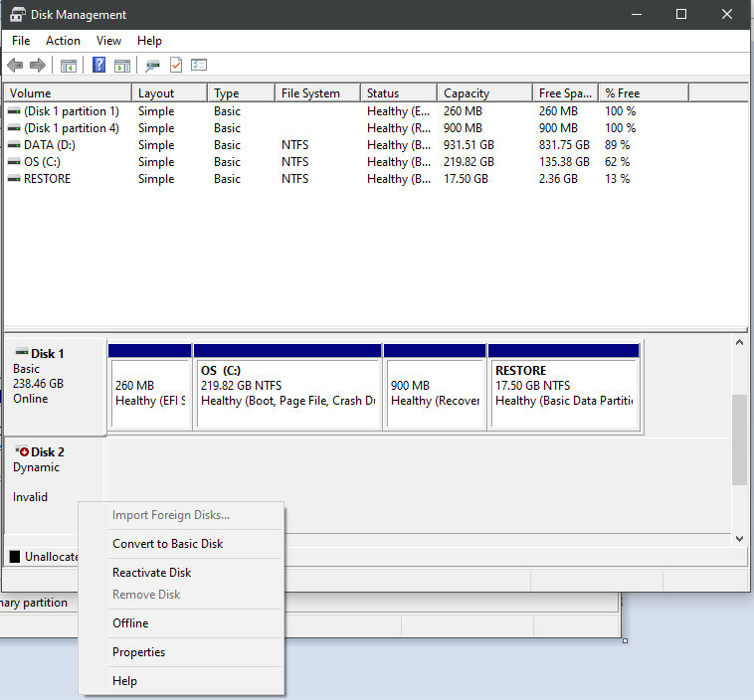The width and height of the screenshot is (754, 700).
Task: Sort by the Volume column header
Action: tap(68, 92)
